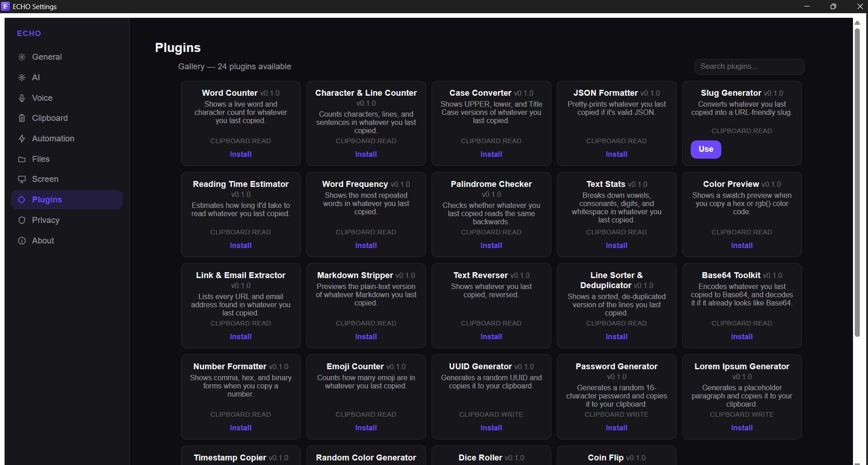This screenshot has width=868, height=465.
Task: Install the Color Preview plugin
Action: pos(742,245)
